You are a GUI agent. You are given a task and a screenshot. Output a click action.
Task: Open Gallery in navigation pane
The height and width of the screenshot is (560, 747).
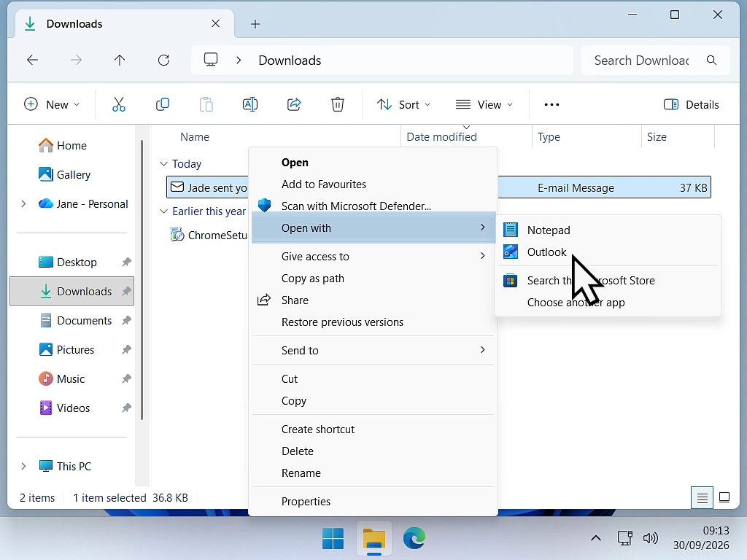click(x=71, y=175)
